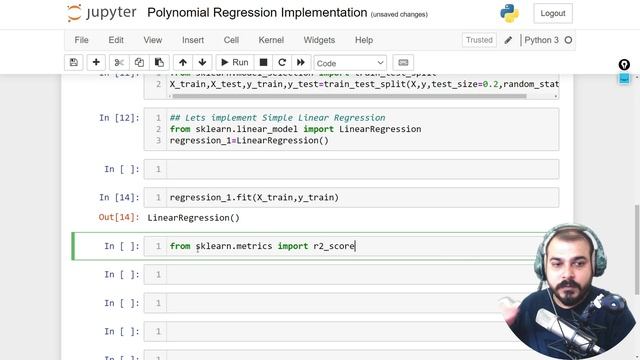This screenshot has height=360, width=640.
Task: Click the blue extension icon at right edge
Action: [624, 78]
